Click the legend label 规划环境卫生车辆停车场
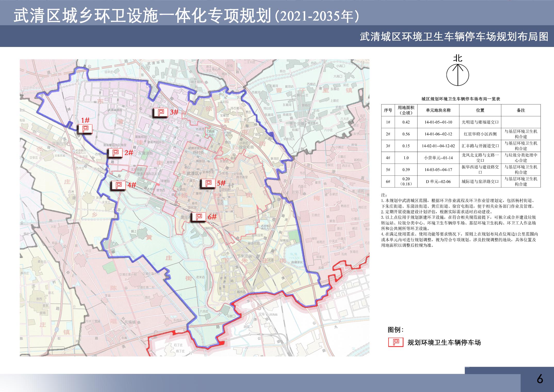 pos(444,342)
